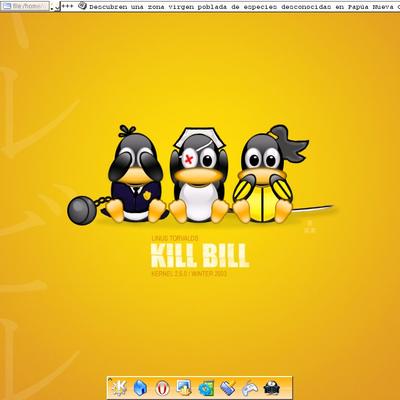Open the blue Home folder icon
Screen dimensions: 400x400
(140, 388)
